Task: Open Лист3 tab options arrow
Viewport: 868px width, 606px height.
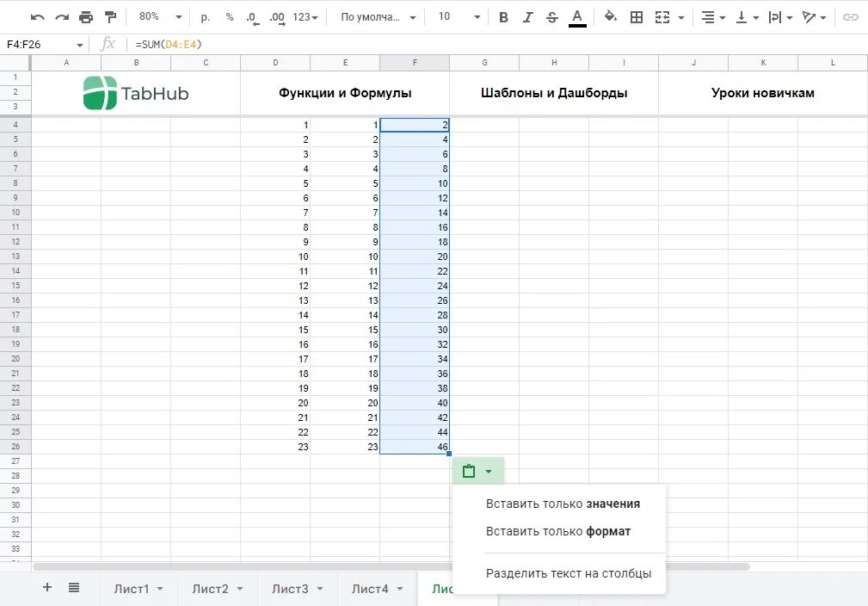Action: click(319, 589)
